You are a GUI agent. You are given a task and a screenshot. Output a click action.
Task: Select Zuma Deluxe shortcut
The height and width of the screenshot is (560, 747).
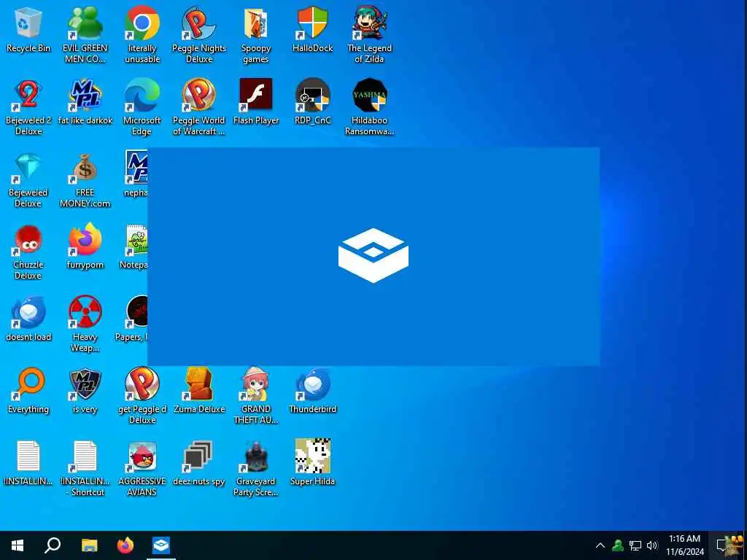[198, 392]
